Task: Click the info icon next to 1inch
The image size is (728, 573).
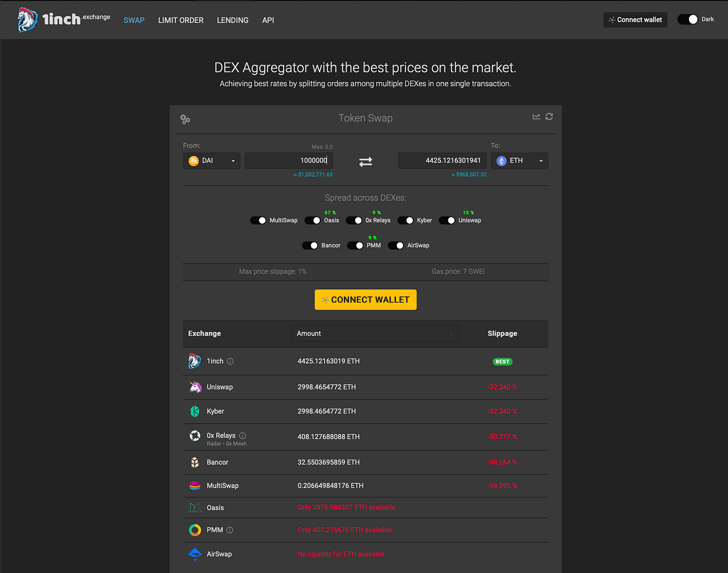Action: click(x=230, y=361)
